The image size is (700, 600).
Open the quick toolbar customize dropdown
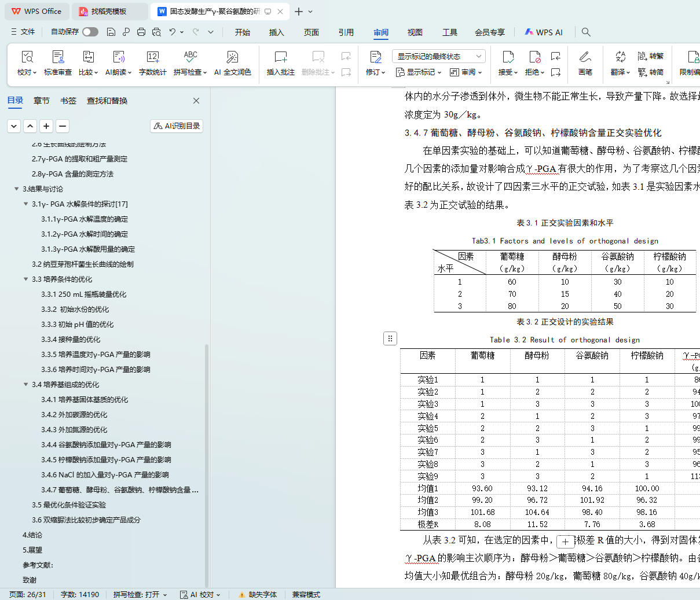pyautogui.click(x=211, y=32)
